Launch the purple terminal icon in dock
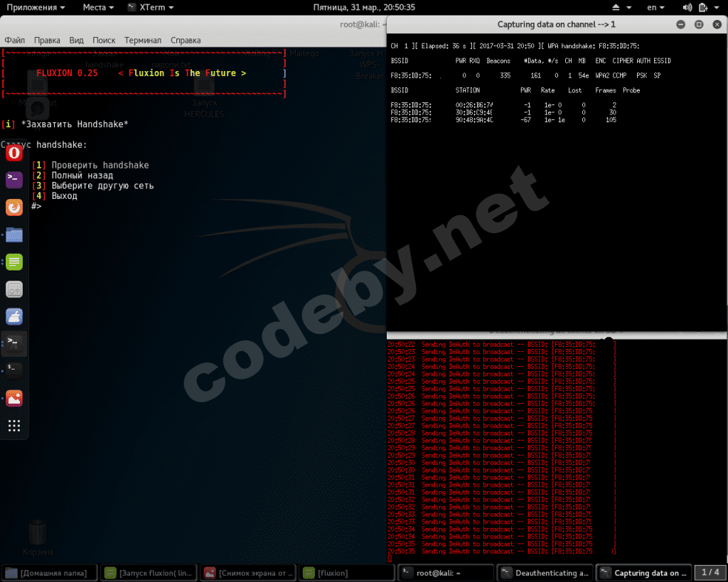 [14, 180]
